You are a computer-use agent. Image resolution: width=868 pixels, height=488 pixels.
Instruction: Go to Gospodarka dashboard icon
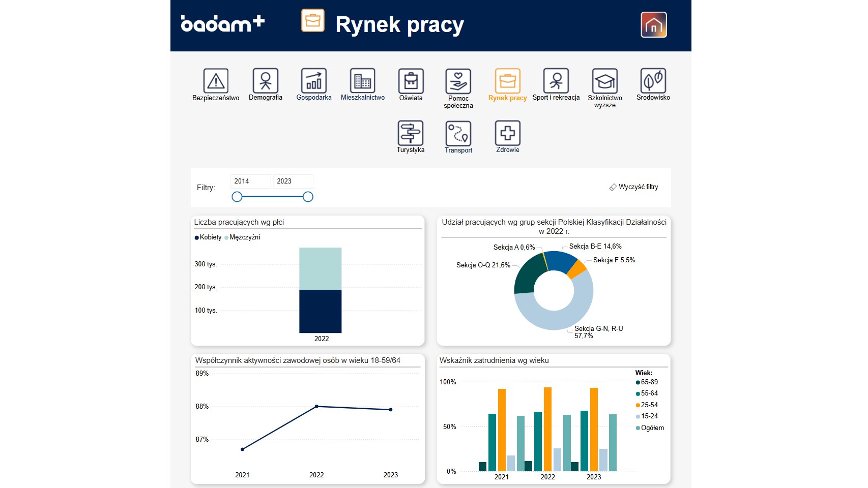[x=313, y=81]
